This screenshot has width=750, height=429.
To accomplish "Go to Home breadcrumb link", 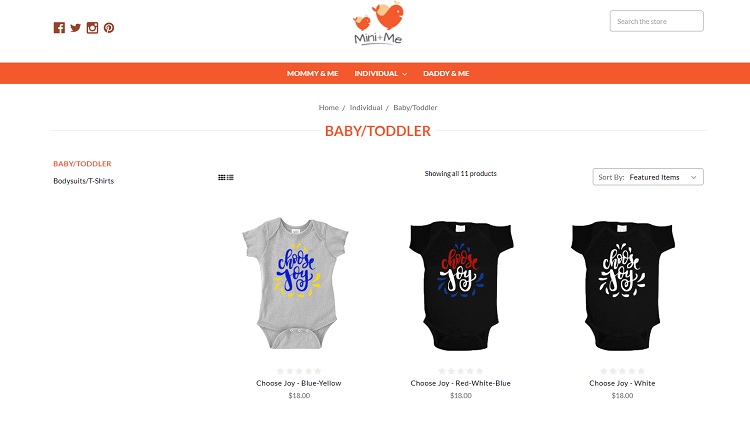I will point(329,108).
